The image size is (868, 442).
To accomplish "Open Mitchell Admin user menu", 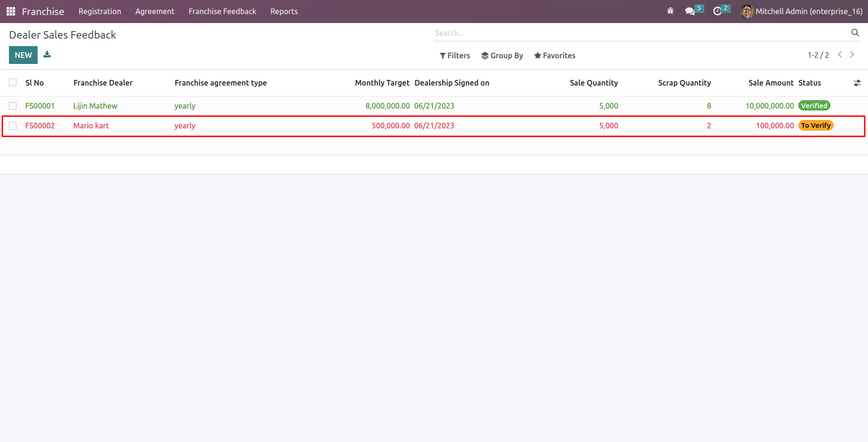I will click(x=801, y=11).
